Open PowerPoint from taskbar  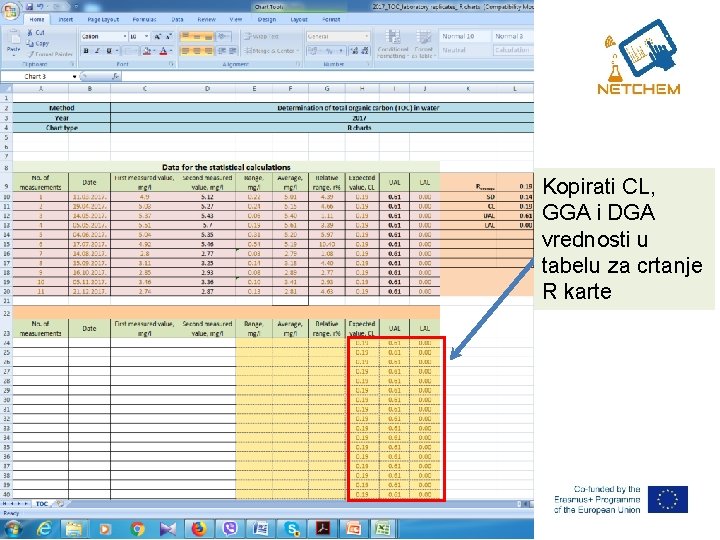pos(353,529)
